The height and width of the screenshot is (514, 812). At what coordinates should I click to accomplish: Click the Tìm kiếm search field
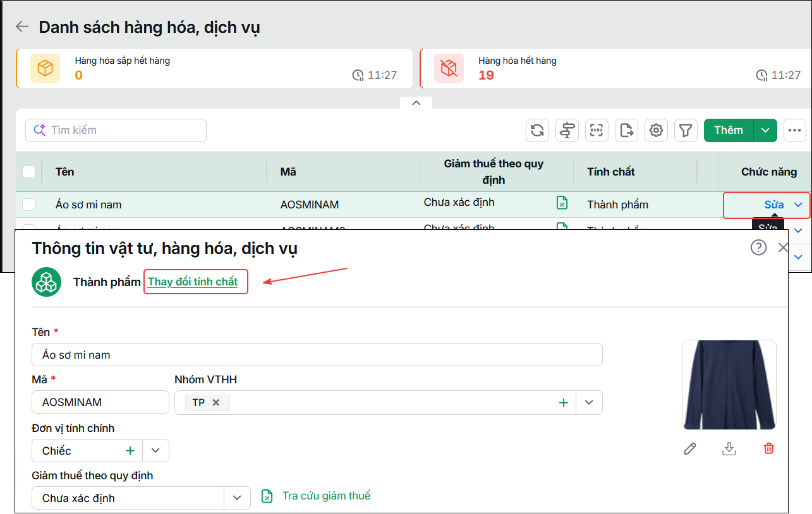pos(116,130)
